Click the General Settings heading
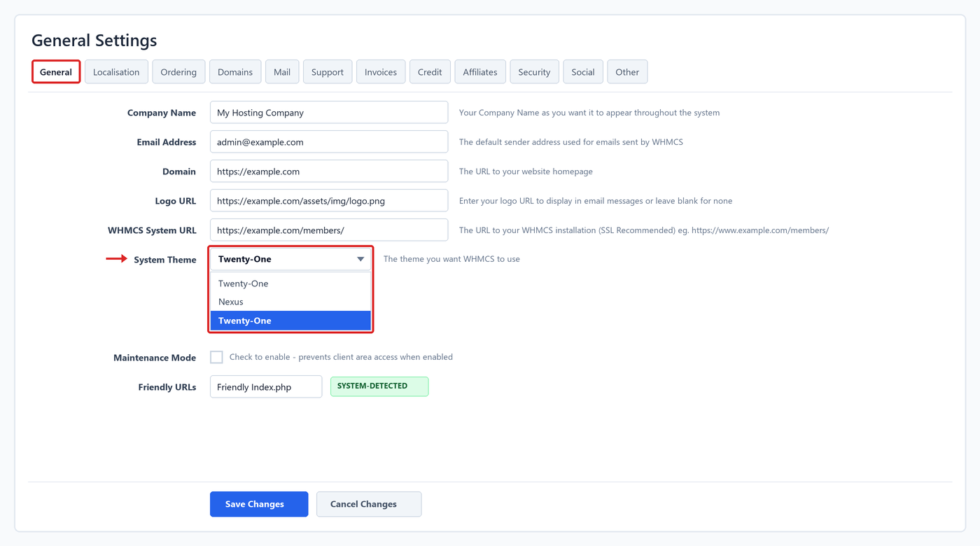Screen dimensions: 980x546 [94, 41]
